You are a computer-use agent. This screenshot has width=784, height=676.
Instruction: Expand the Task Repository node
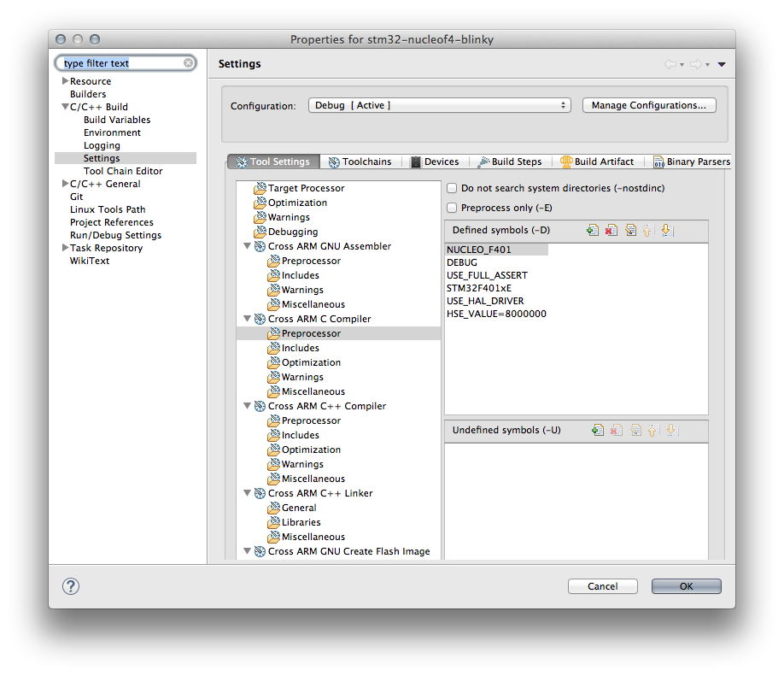tap(65, 247)
